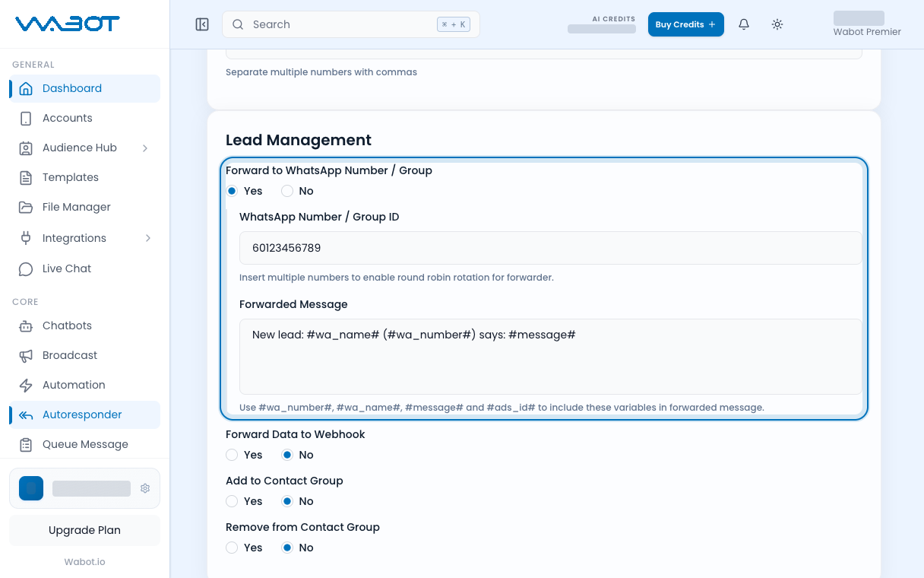Image resolution: width=924 pixels, height=578 pixels.
Task: Click the WABOT logo
Action: point(68,24)
